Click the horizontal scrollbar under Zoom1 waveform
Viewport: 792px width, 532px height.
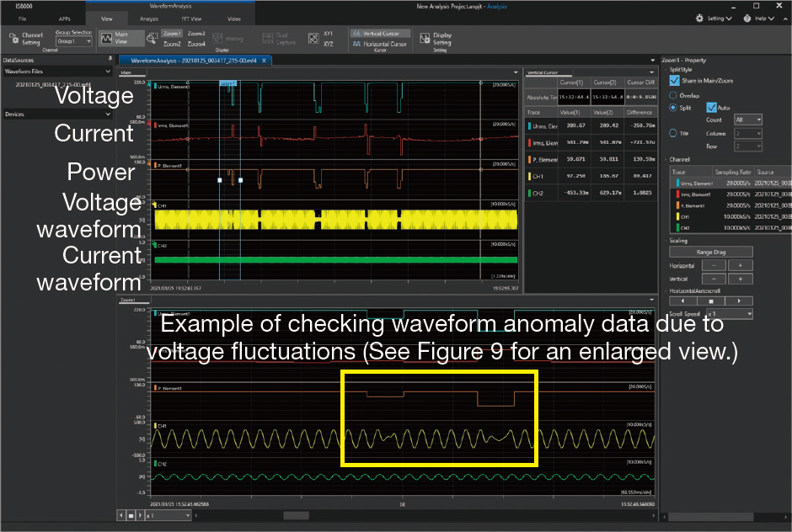[x=295, y=515]
